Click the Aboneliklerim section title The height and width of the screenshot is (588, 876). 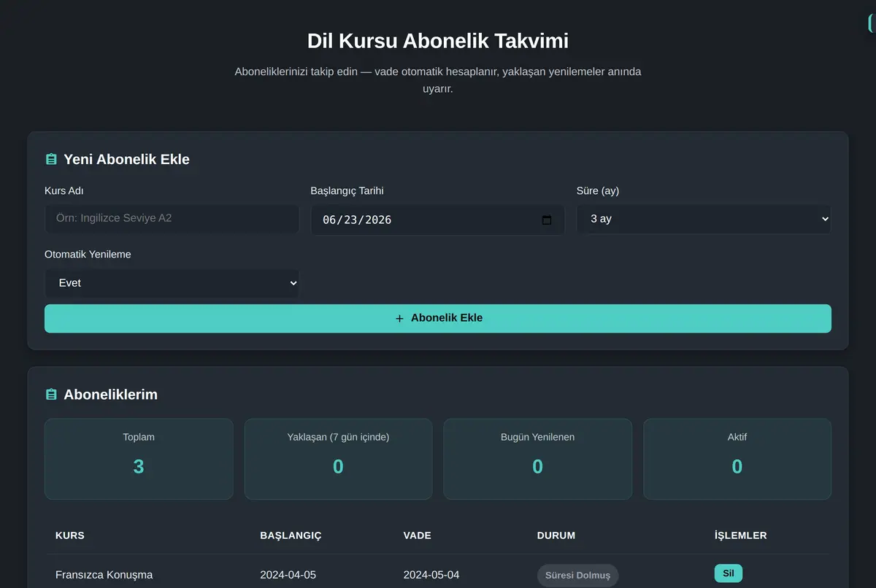[110, 394]
